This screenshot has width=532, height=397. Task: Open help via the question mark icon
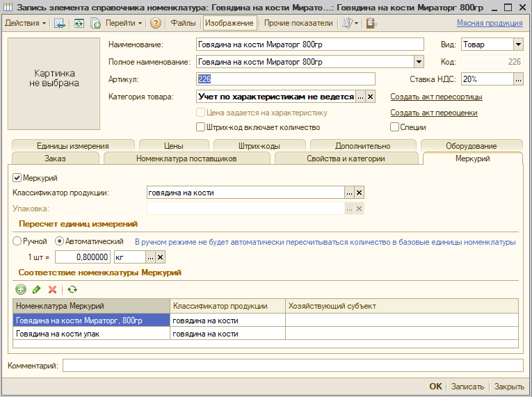pos(155,23)
